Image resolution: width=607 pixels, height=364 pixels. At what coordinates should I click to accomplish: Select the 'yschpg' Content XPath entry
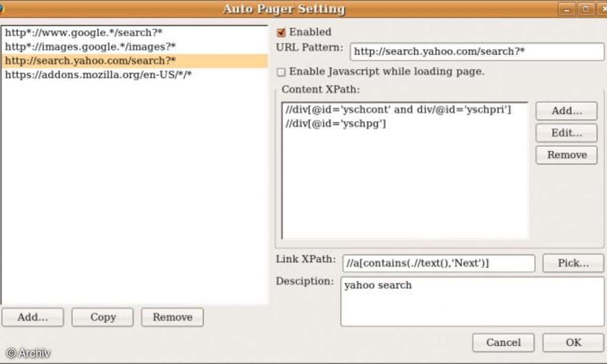405,123
